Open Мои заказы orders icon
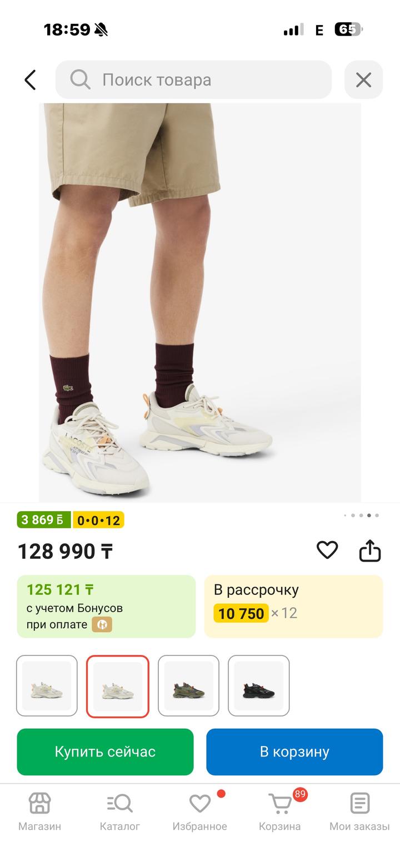400x868 pixels. point(359,803)
